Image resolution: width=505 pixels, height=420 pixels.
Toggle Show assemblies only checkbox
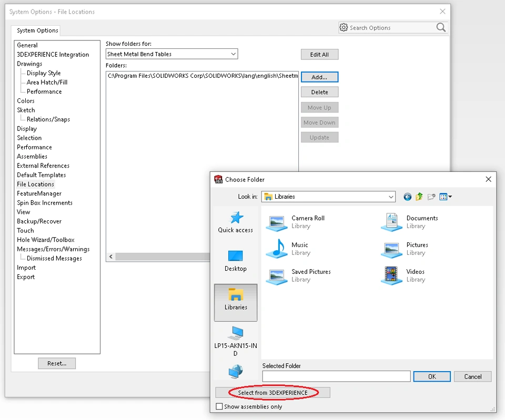click(x=219, y=406)
